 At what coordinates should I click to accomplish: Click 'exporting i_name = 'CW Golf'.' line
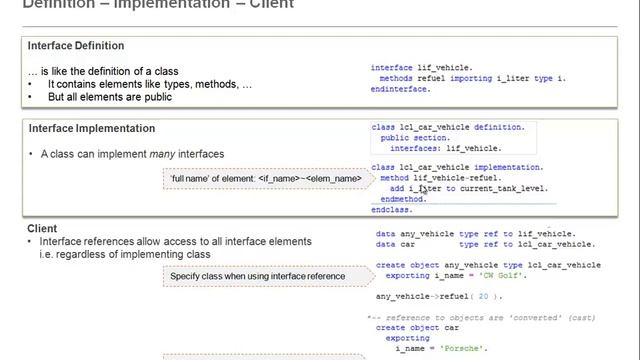pyautogui.click(x=456, y=276)
